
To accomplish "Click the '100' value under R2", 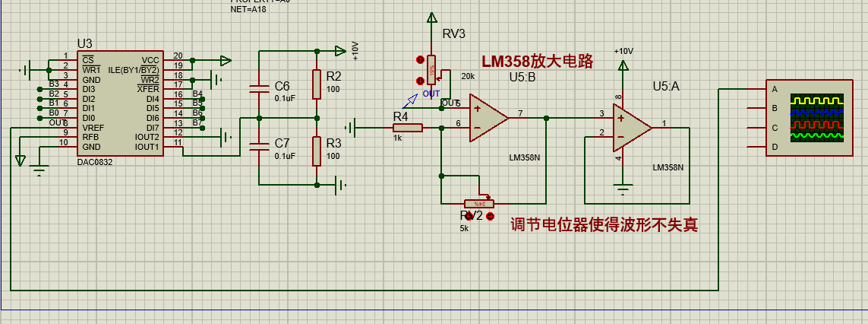I will coord(333,89).
